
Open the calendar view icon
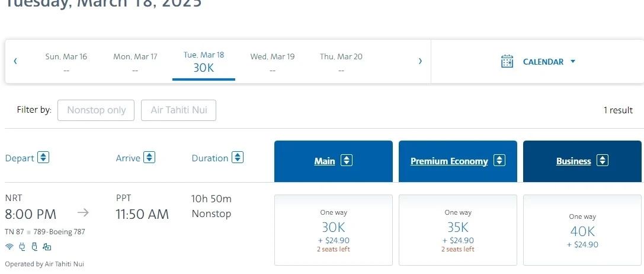[x=507, y=61]
